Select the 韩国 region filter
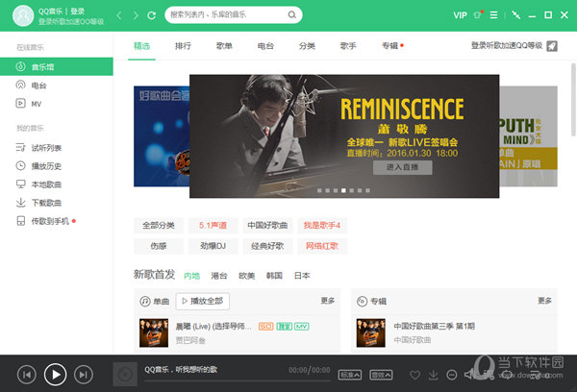 [x=274, y=276]
